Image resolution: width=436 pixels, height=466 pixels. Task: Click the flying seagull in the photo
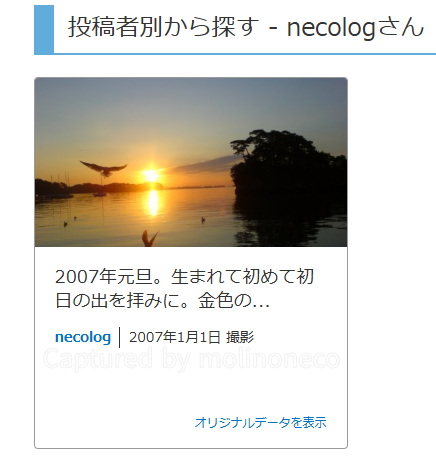pos(104,168)
